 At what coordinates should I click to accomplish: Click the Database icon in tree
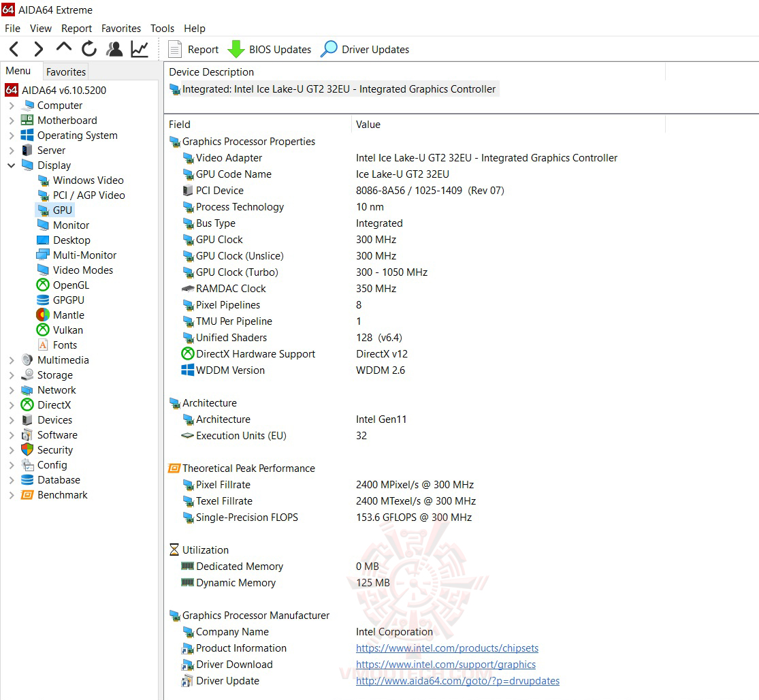click(x=28, y=480)
